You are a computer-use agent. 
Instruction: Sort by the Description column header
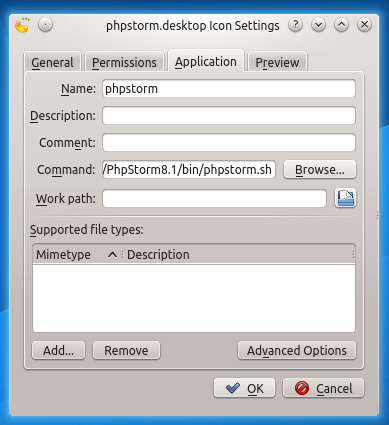click(x=238, y=255)
